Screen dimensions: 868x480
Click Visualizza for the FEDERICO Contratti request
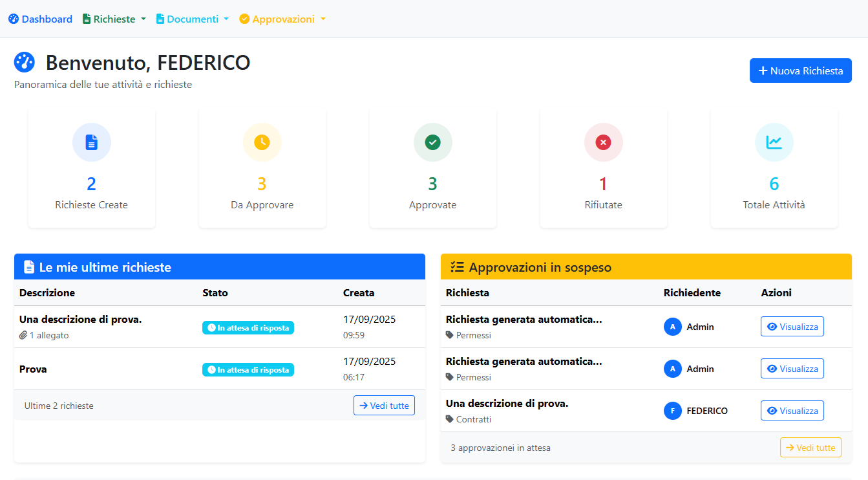[792, 411]
